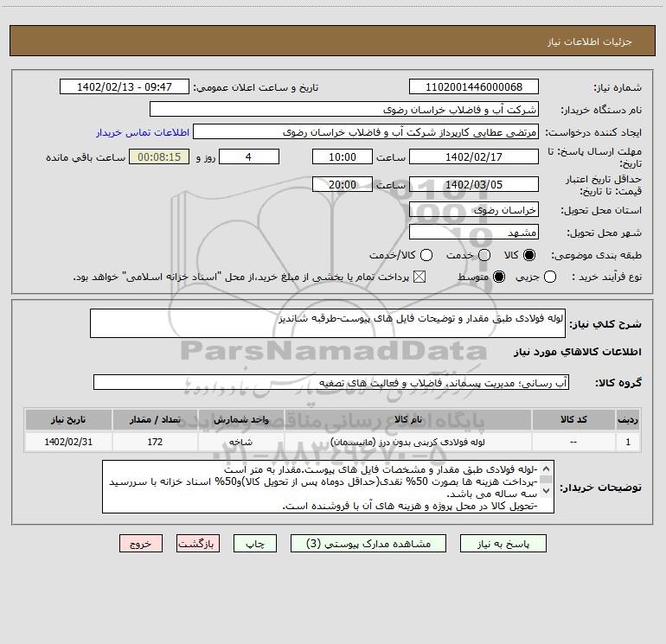Click the remaining time 00:08:15 field
Screen dimensions: 666x644
click(x=159, y=156)
